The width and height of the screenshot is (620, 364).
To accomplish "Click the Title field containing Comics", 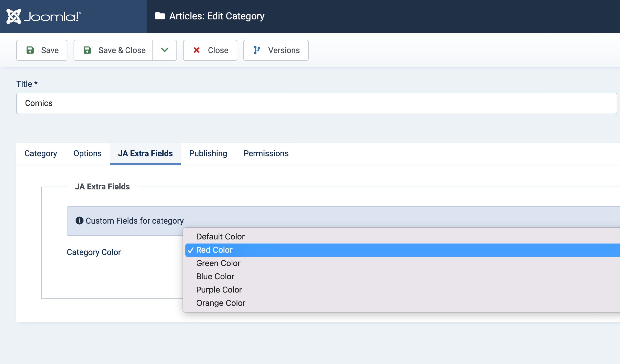I will point(317,103).
